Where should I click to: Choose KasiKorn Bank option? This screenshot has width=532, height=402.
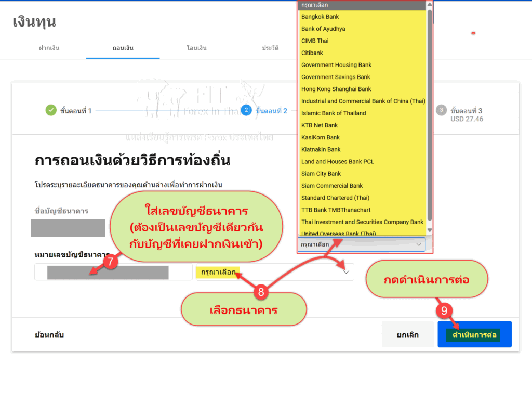[x=321, y=137]
